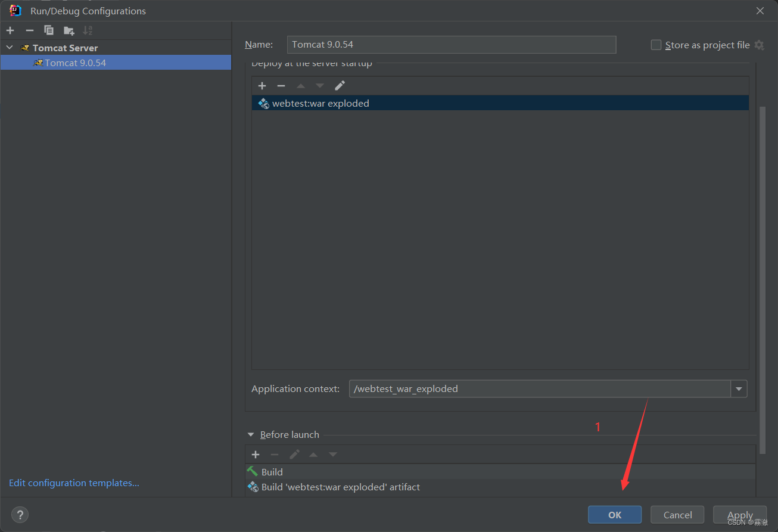Copy configuration icon in left toolbar
The image size is (778, 532).
tap(49, 30)
